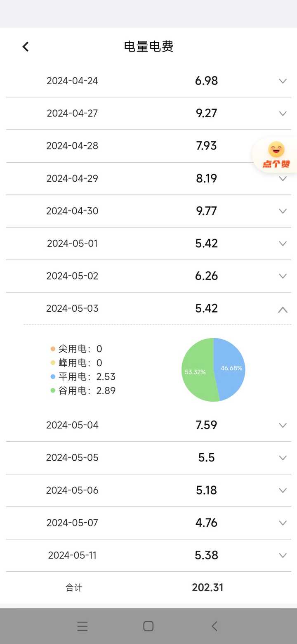
Task: Tap the 谷用电 green legend dot
Action: point(53,391)
